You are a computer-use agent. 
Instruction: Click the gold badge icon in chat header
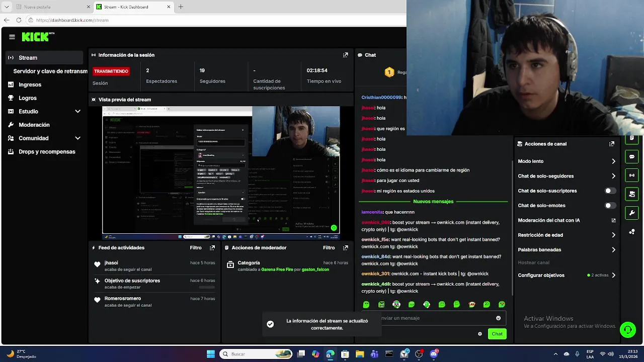[x=389, y=72]
